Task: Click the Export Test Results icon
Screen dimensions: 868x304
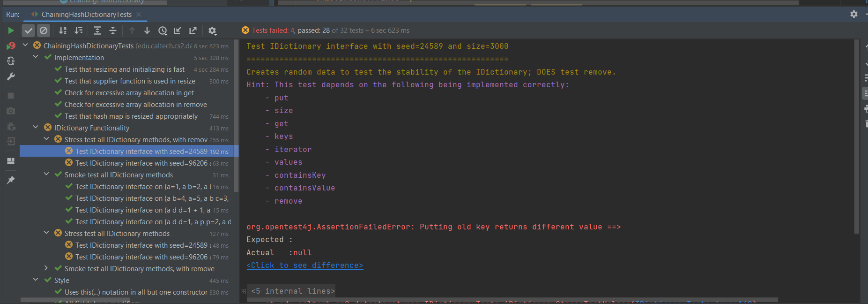Action: (x=193, y=31)
